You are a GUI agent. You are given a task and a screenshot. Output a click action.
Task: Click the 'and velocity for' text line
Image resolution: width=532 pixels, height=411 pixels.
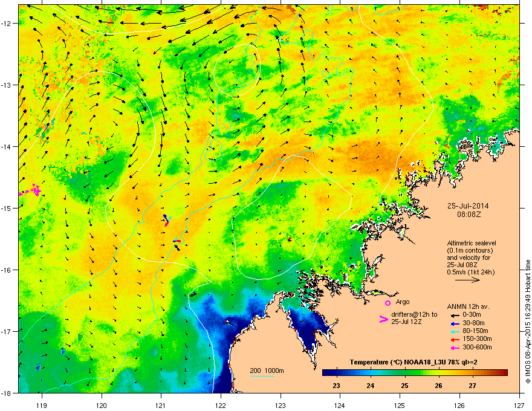click(x=469, y=257)
